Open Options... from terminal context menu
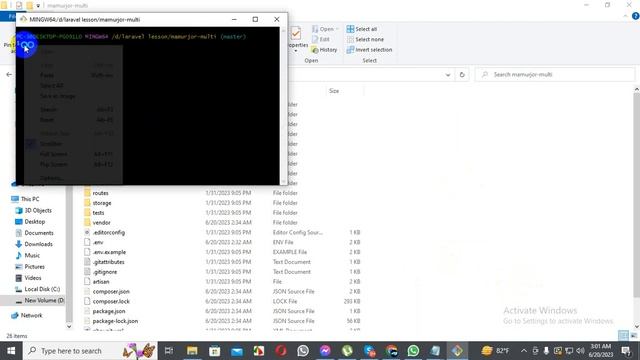 tap(51, 178)
